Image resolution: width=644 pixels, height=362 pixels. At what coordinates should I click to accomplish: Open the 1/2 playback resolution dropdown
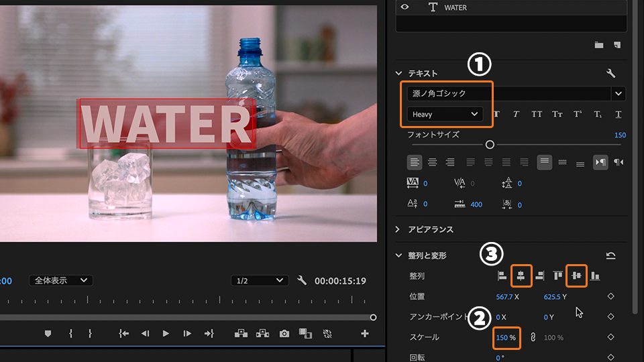260,280
